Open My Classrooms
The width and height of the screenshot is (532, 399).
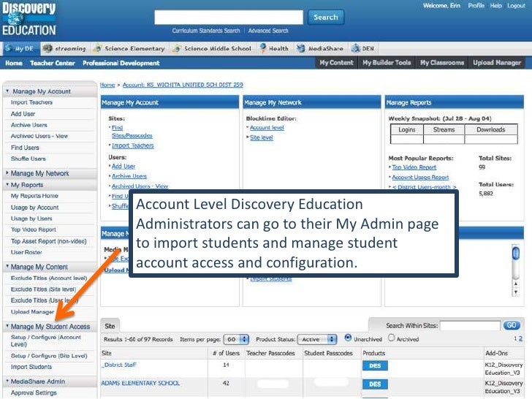tap(441, 63)
